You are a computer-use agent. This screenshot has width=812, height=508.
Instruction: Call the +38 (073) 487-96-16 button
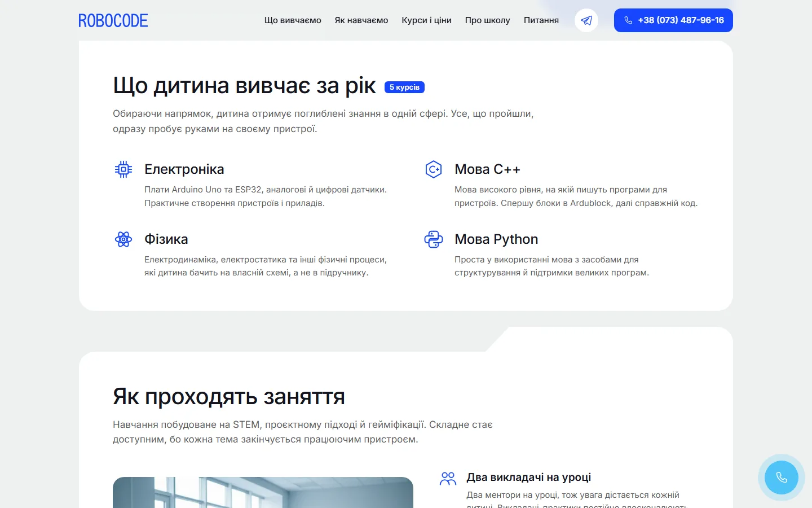(673, 20)
